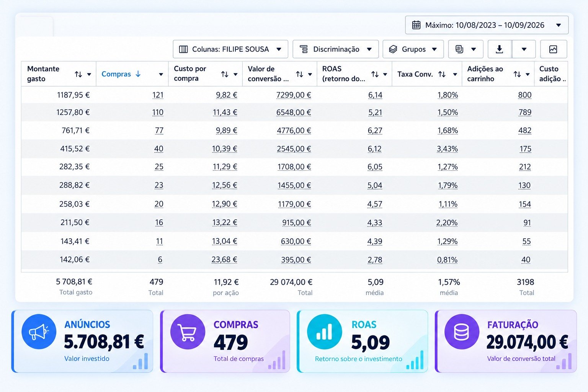Image resolution: width=588 pixels, height=392 pixels.
Task: Open the chart view icon button
Action: point(553,49)
